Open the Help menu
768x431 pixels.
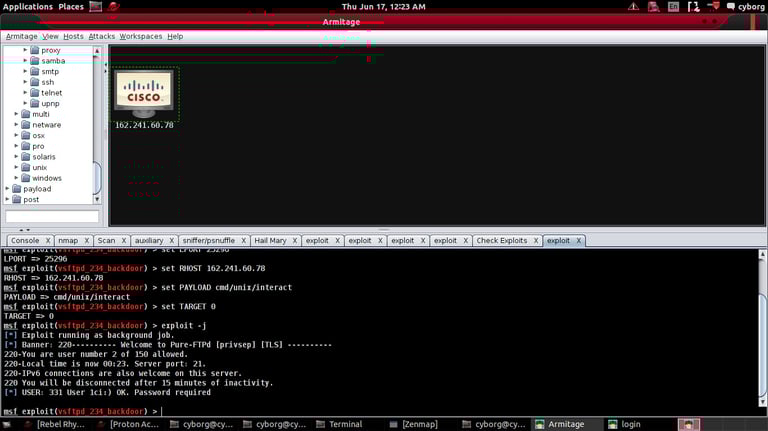click(175, 36)
